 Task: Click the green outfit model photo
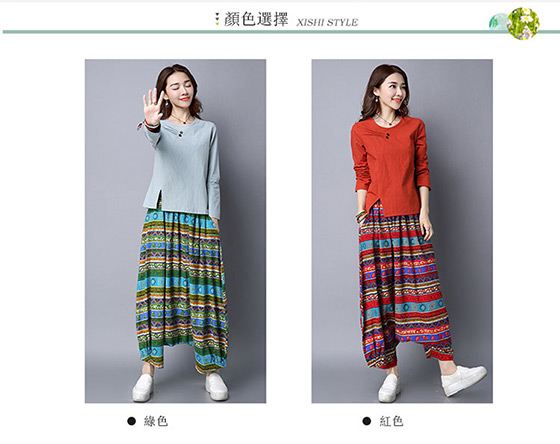tap(175, 231)
